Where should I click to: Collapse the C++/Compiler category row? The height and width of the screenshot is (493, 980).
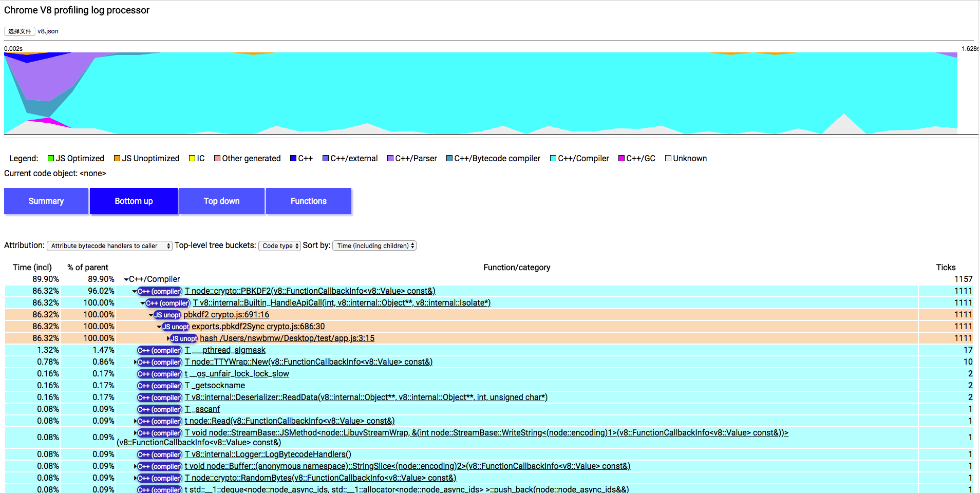point(126,279)
